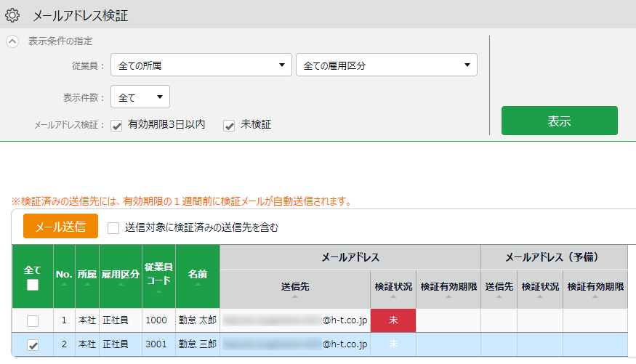
Task: Select the checkbox for 勤怠 太郎 row
Action: coord(33,320)
